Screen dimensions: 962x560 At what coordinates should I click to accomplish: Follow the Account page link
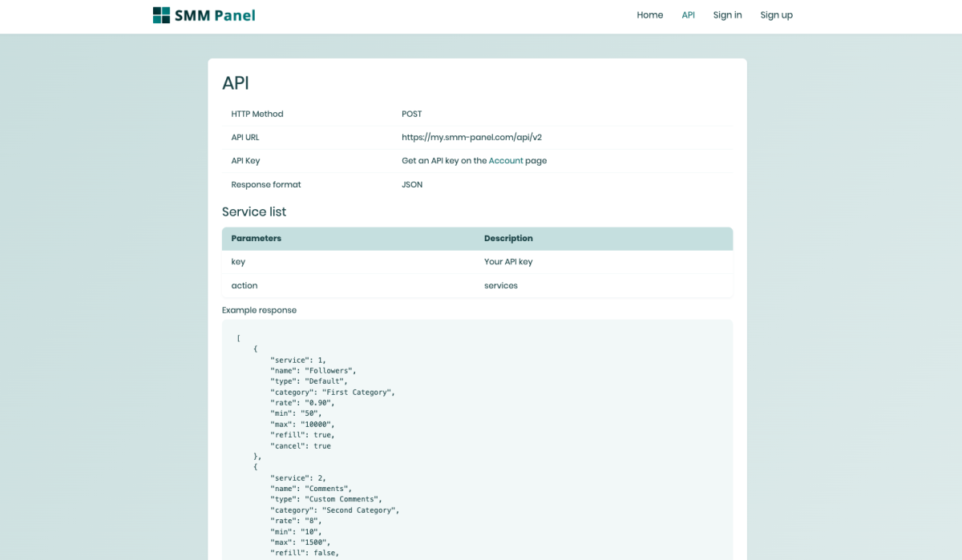click(x=506, y=161)
